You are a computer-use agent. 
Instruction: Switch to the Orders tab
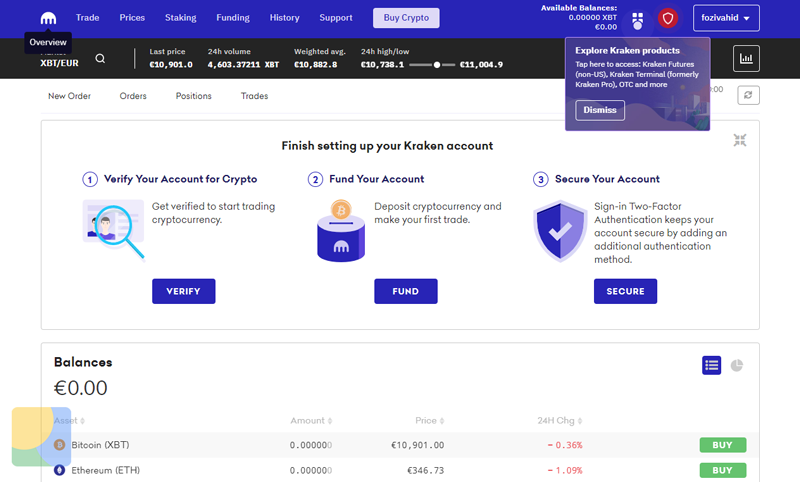pyautogui.click(x=133, y=96)
